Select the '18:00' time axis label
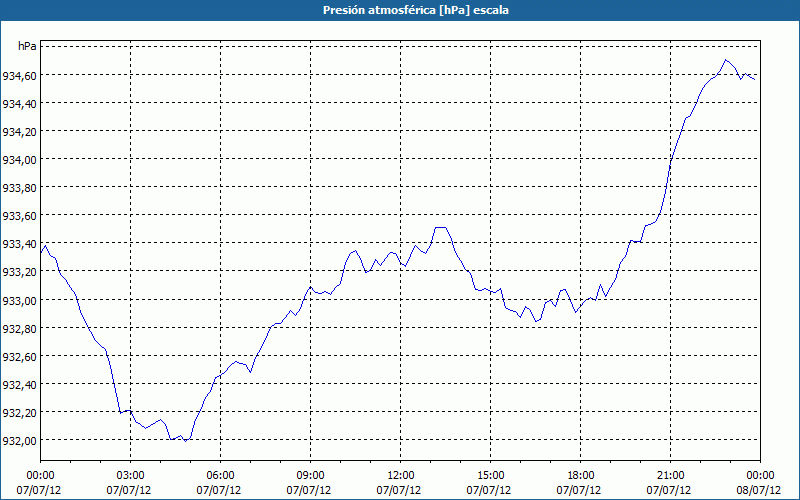The height and width of the screenshot is (500, 800). [581, 476]
